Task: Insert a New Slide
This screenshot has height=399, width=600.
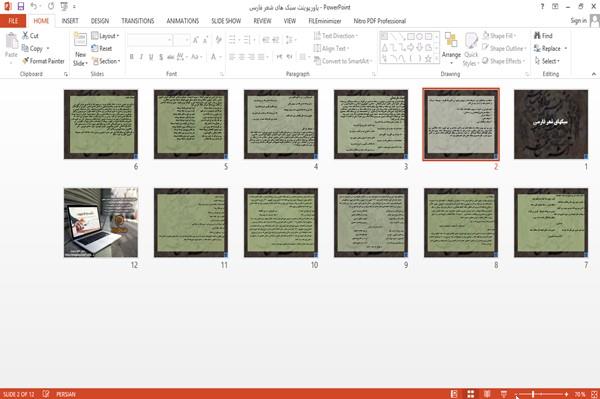Action: pos(80,49)
